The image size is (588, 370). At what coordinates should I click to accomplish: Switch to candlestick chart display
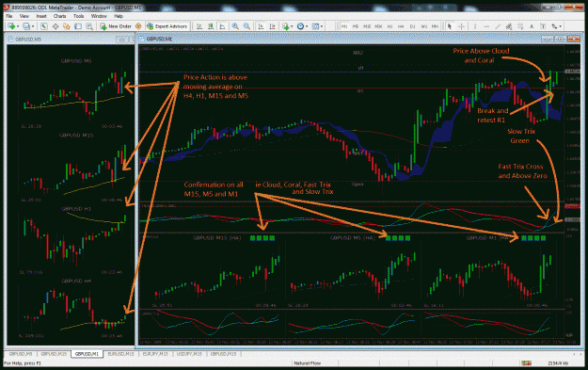pyautogui.click(x=211, y=26)
